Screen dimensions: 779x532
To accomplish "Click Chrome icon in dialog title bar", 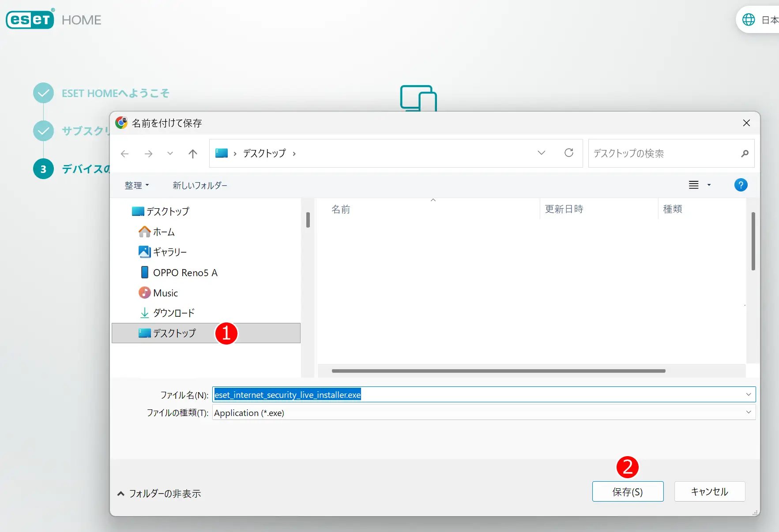I will point(121,123).
